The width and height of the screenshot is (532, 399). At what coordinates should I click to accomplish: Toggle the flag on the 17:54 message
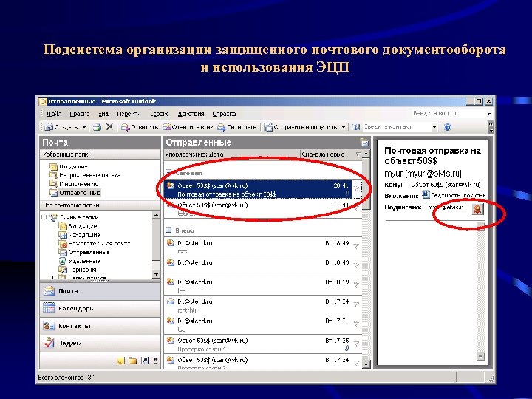(x=356, y=304)
